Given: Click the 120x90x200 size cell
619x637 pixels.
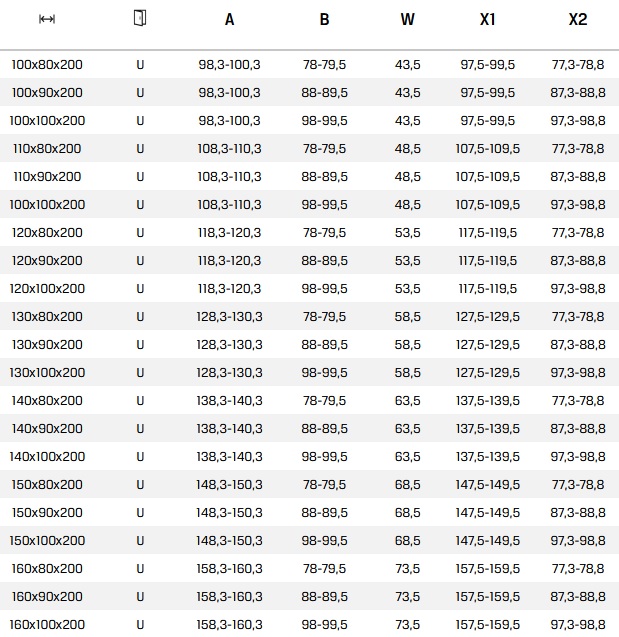Looking at the screenshot, I should 47,260.
